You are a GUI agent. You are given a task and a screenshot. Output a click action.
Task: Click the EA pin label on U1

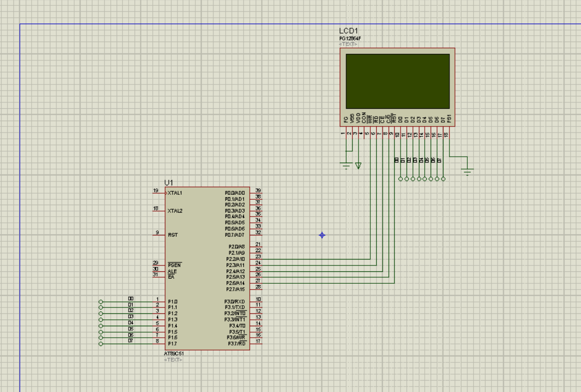[171, 277]
